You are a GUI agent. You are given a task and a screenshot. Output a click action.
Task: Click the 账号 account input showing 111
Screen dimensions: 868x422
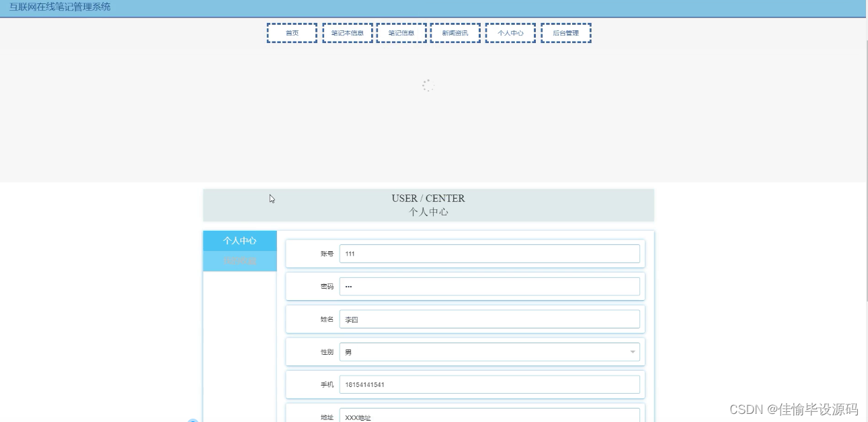coord(489,254)
